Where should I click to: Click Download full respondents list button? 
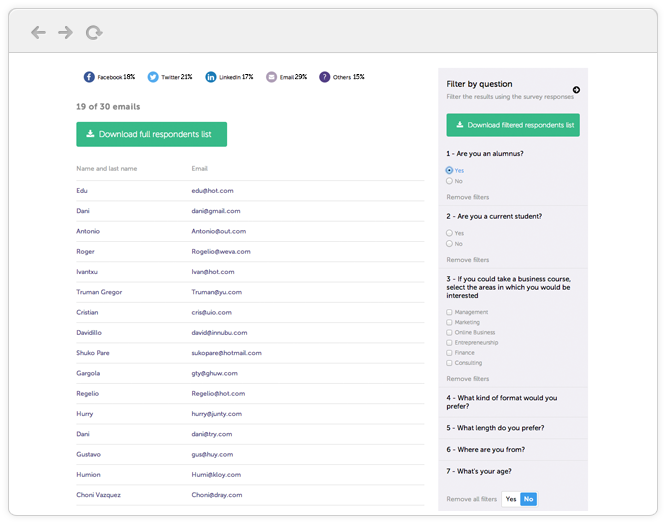(x=151, y=134)
